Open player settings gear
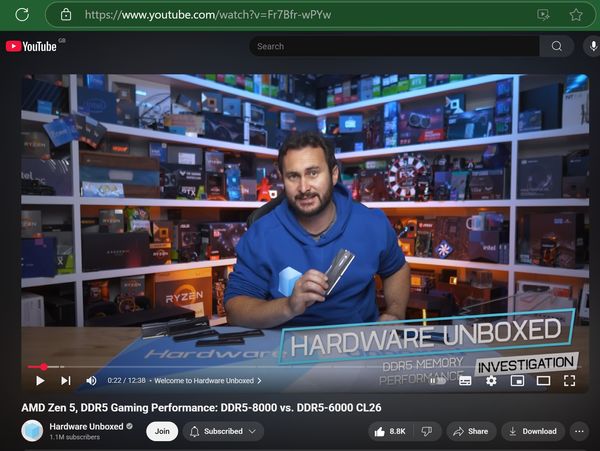The width and height of the screenshot is (600, 451). pyautogui.click(x=491, y=381)
